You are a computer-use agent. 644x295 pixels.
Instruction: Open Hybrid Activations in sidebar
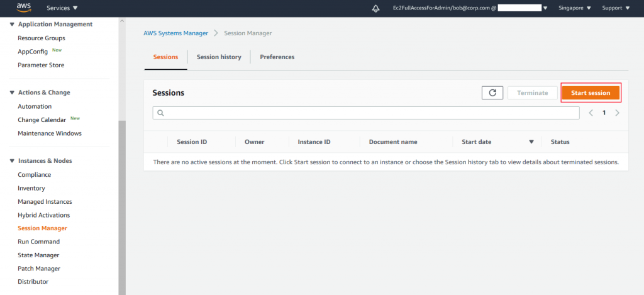(44, 215)
